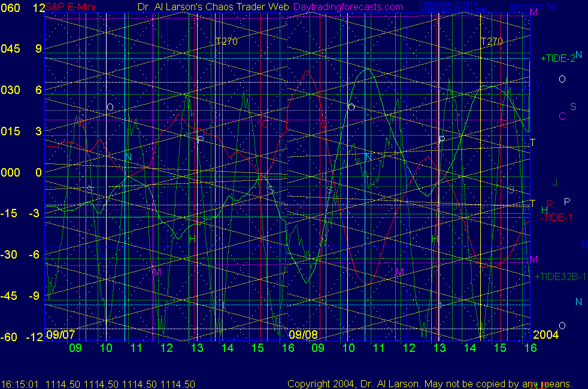This screenshot has width=588, height=389.
Task: Click the "000" price axis label
Action: pyautogui.click(x=10, y=172)
